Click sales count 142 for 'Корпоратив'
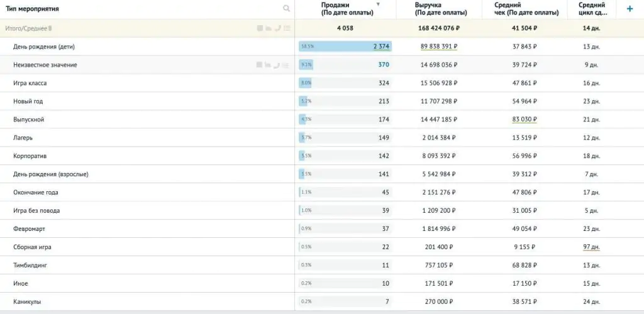 coord(384,156)
